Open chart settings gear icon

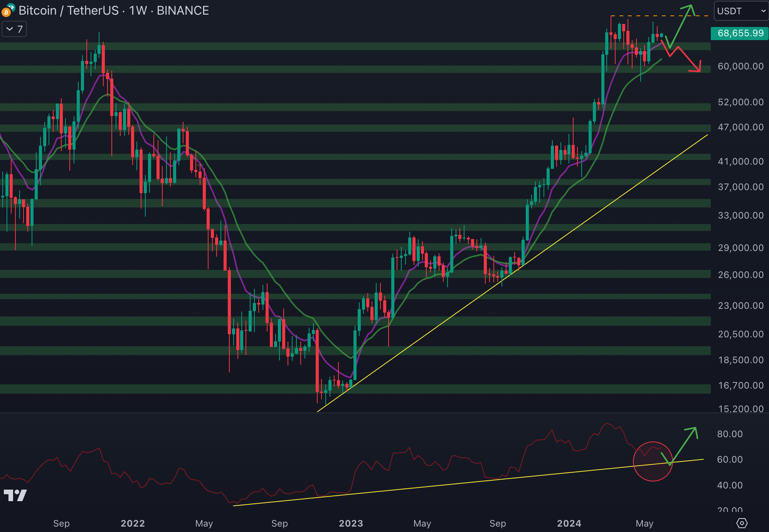742,523
